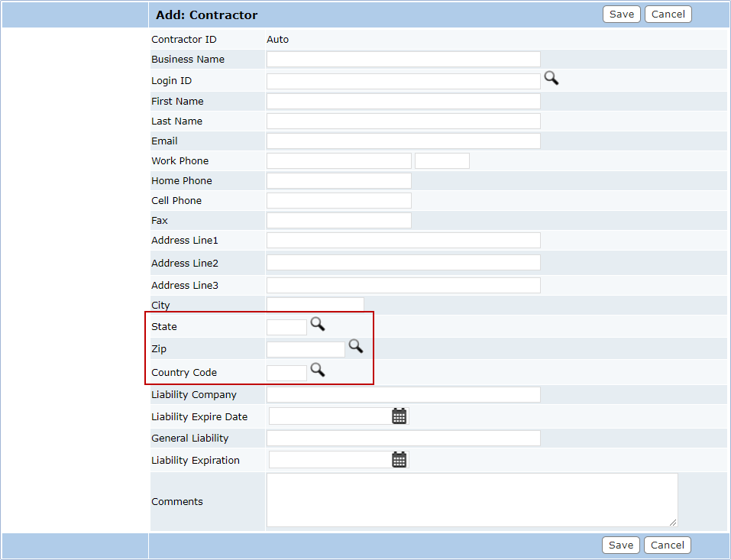Click the top Cancel button

coord(668,15)
